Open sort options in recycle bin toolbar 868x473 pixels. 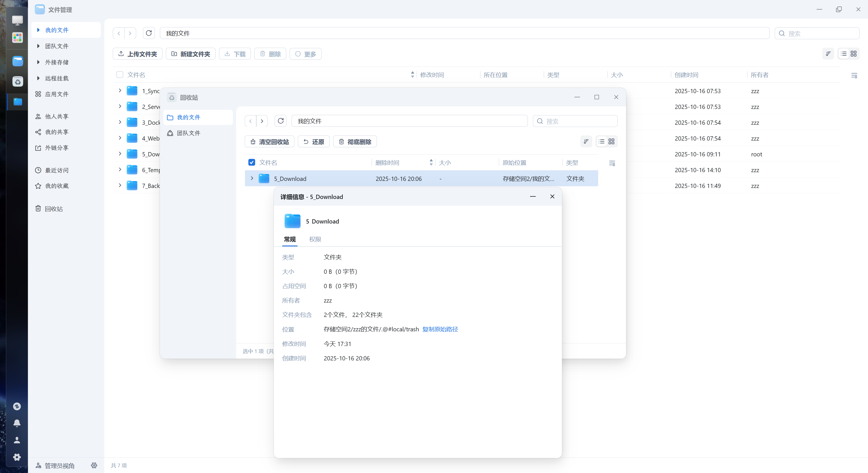click(586, 142)
